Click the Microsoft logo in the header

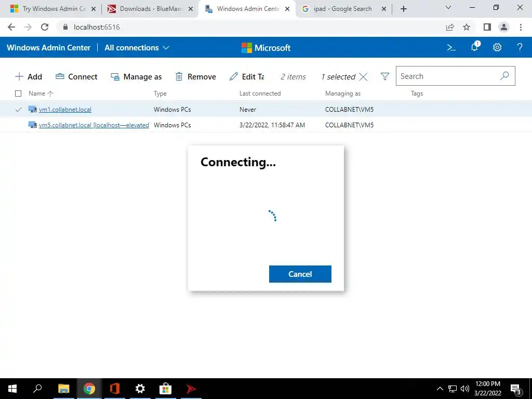click(x=265, y=48)
